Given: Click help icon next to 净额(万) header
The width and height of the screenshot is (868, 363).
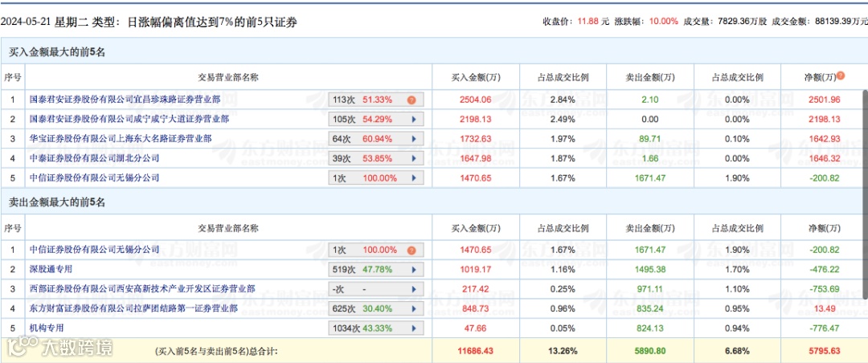Looking at the screenshot, I should click(841, 75).
